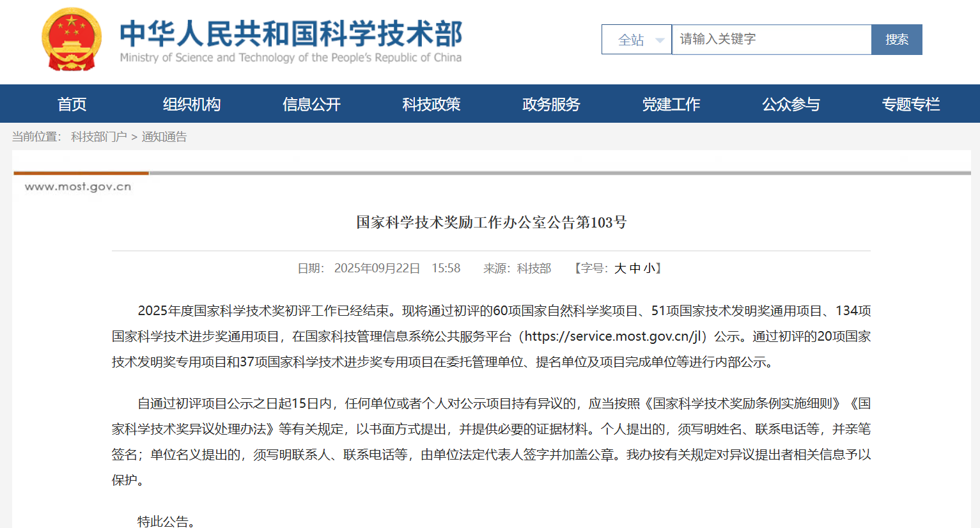The height and width of the screenshot is (528, 980).
Task: Click the dropdown arrow beside 全站
Action: click(660, 40)
